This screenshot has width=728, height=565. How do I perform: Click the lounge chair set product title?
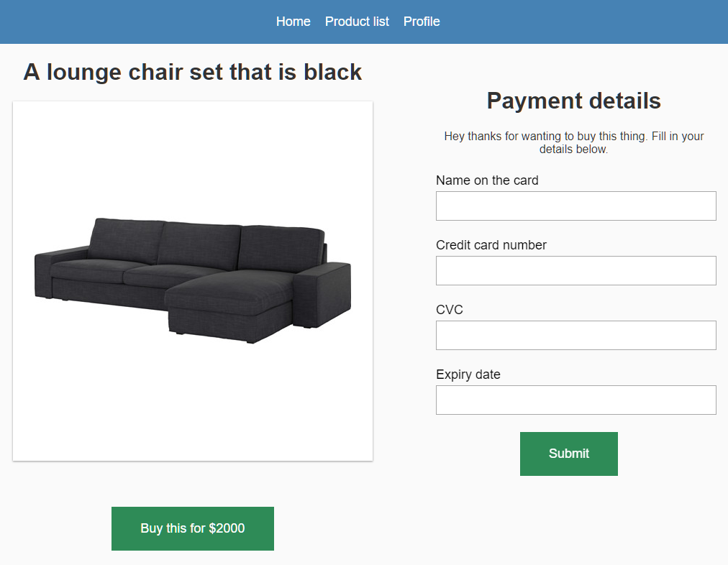(x=192, y=72)
